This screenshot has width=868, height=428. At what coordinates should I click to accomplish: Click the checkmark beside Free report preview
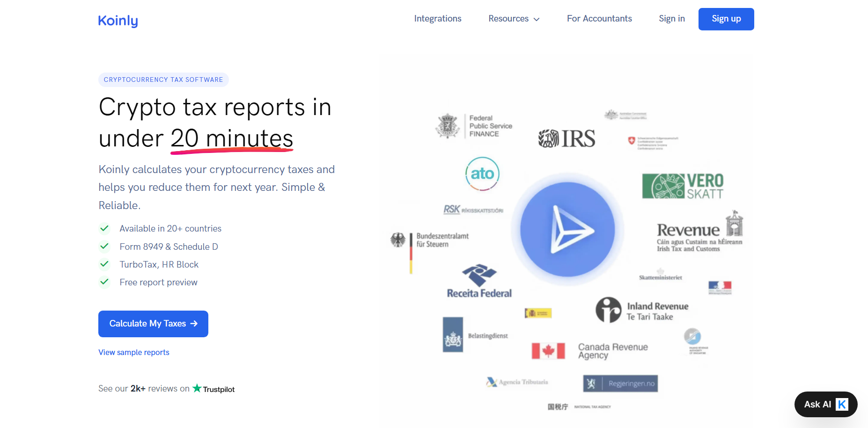pyautogui.click(x=104, y=282)
